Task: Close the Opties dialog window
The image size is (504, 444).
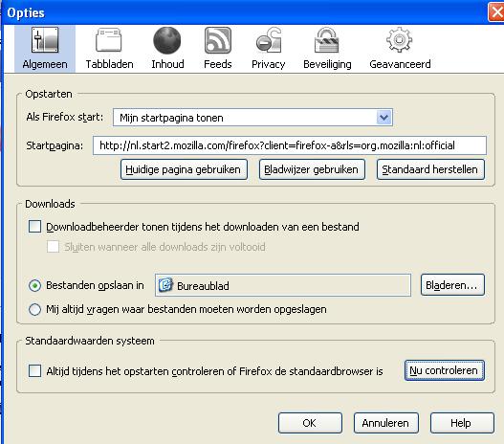Action: click(496, 12)
